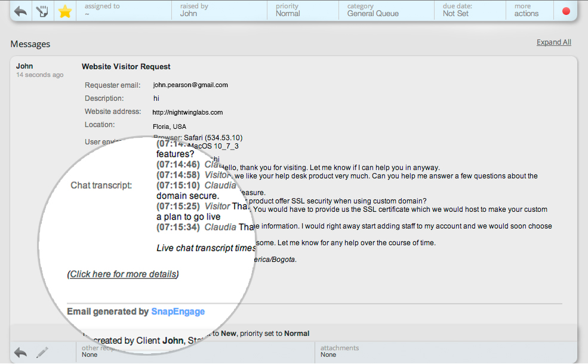Click john.pearson@gmail.com email address

click(x=190, y=85)
